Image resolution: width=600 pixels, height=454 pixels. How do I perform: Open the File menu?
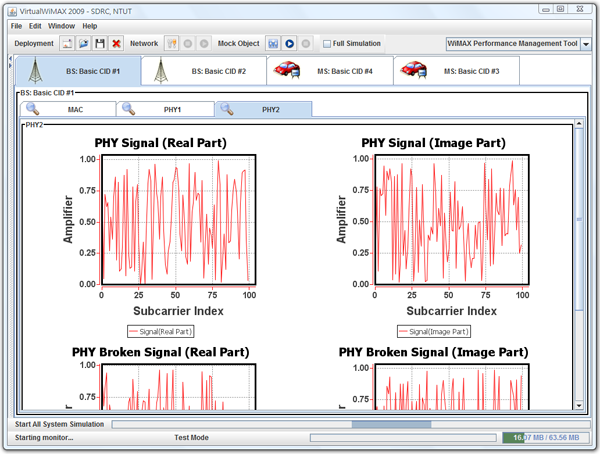click(x=16, y=26)
